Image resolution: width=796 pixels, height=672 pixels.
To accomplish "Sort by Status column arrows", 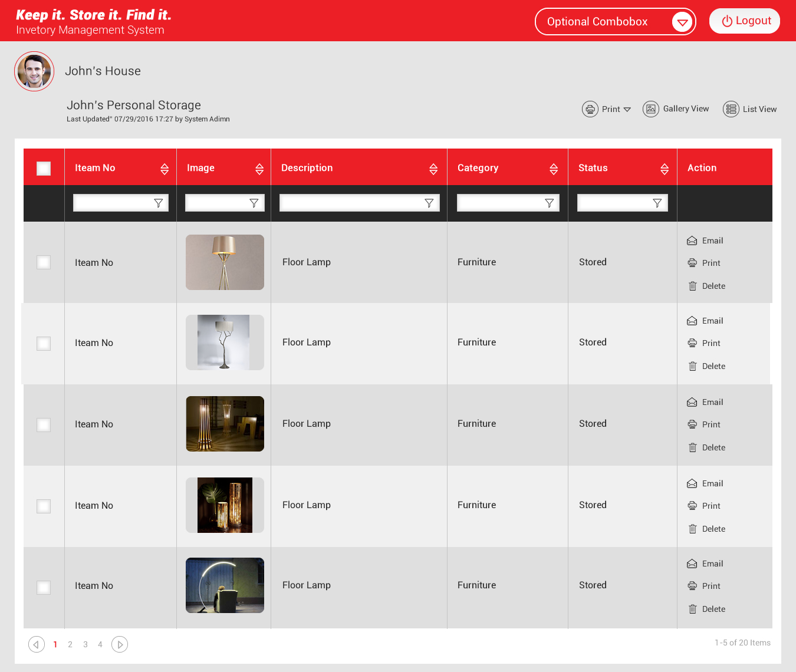I will point(665,169).
